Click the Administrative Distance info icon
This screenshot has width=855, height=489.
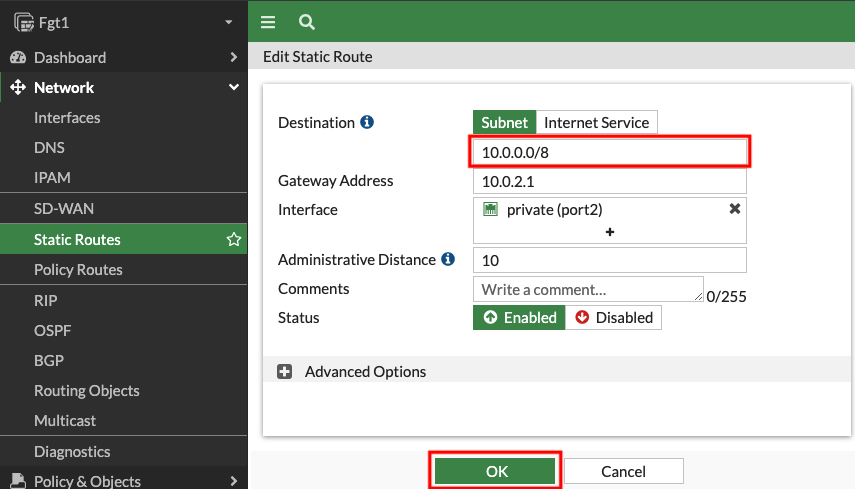(x=448, y=259)
